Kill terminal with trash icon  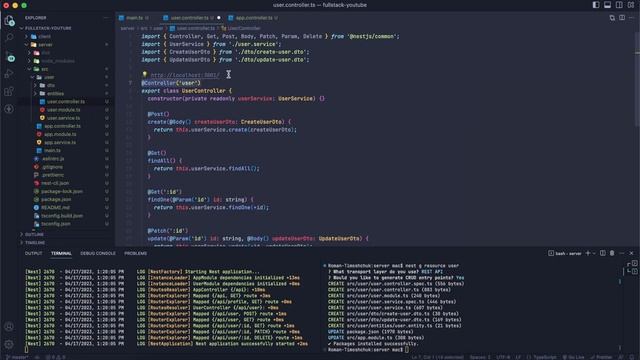612,253
